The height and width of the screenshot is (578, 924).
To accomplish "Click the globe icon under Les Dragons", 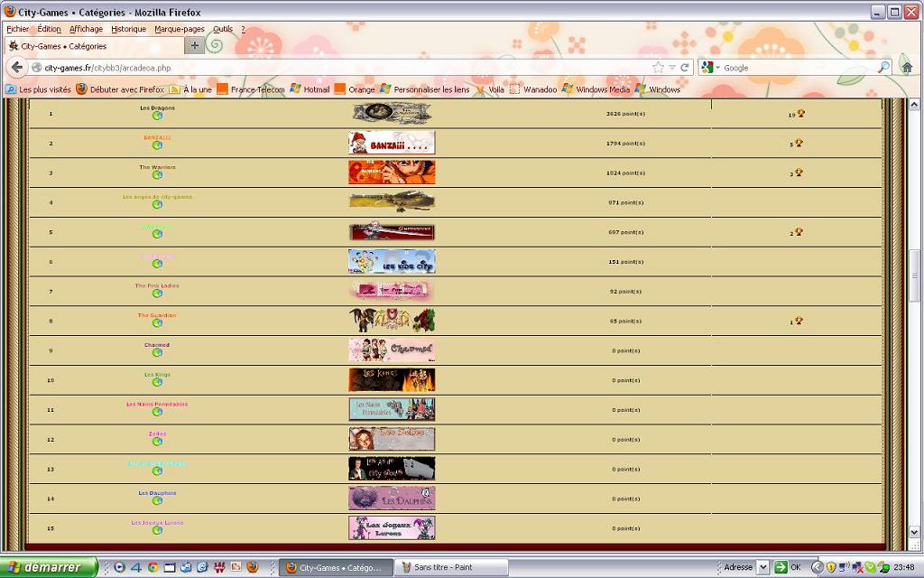I will point(157,116).
